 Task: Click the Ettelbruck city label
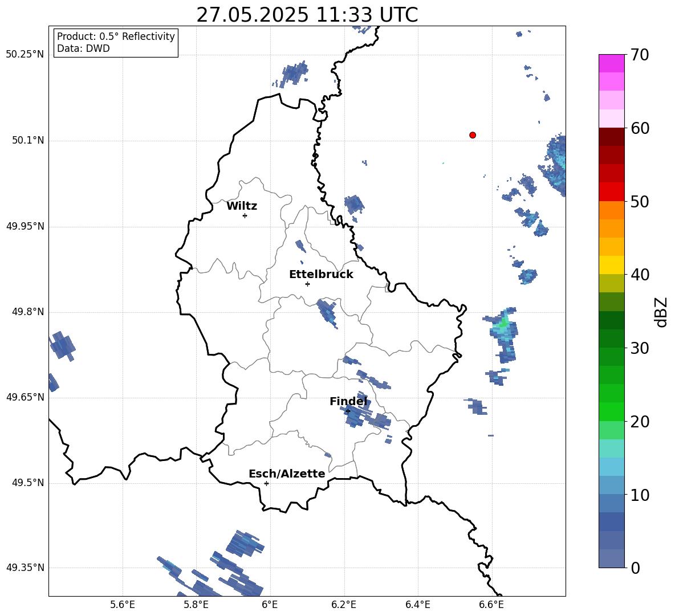tap(321, 275)
